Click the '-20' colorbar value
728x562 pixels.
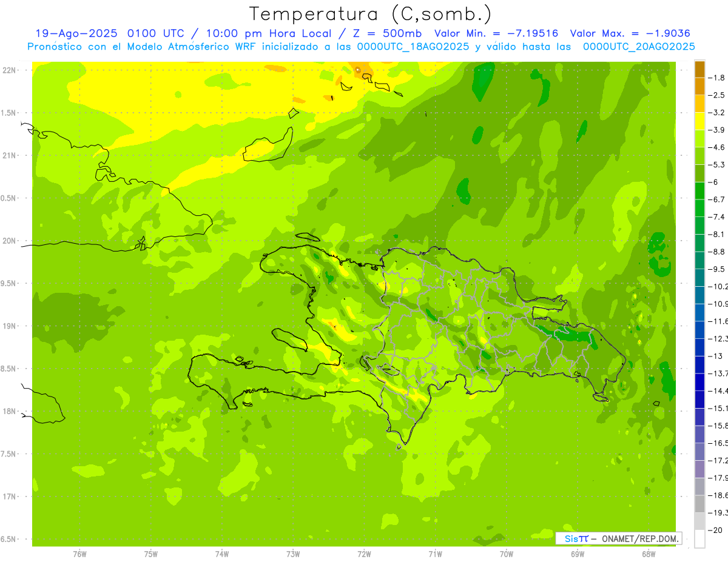point(716,530)
